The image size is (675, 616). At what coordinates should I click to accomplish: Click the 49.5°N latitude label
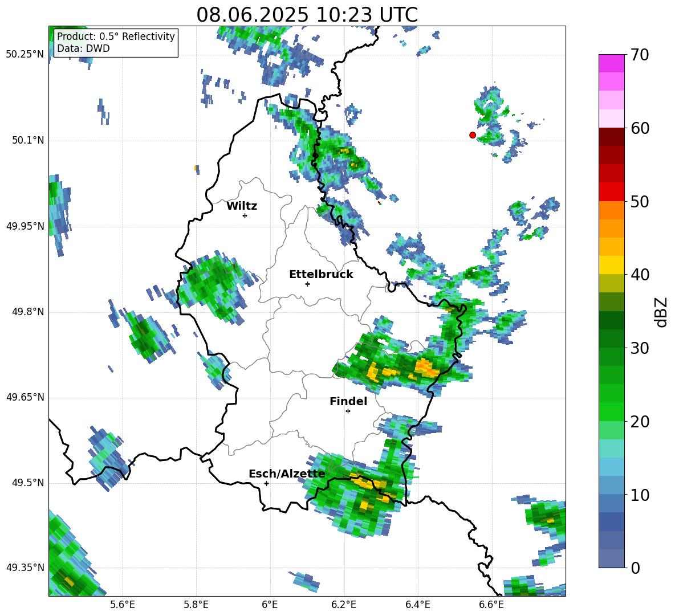click(28, 483)
